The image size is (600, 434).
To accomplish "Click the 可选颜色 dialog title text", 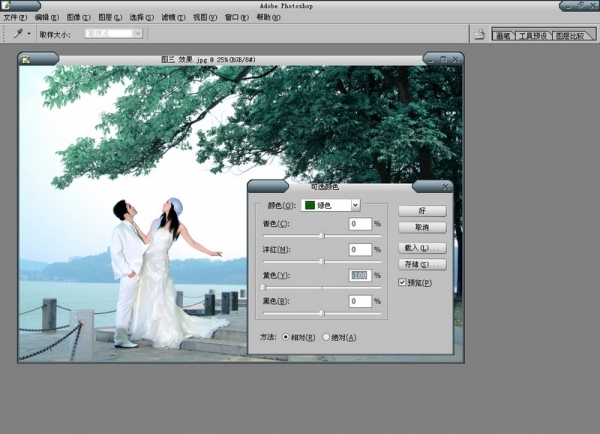I will (325, 187).
